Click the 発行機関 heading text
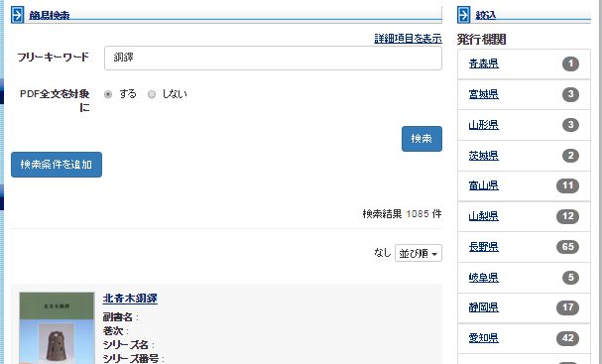 481,39
